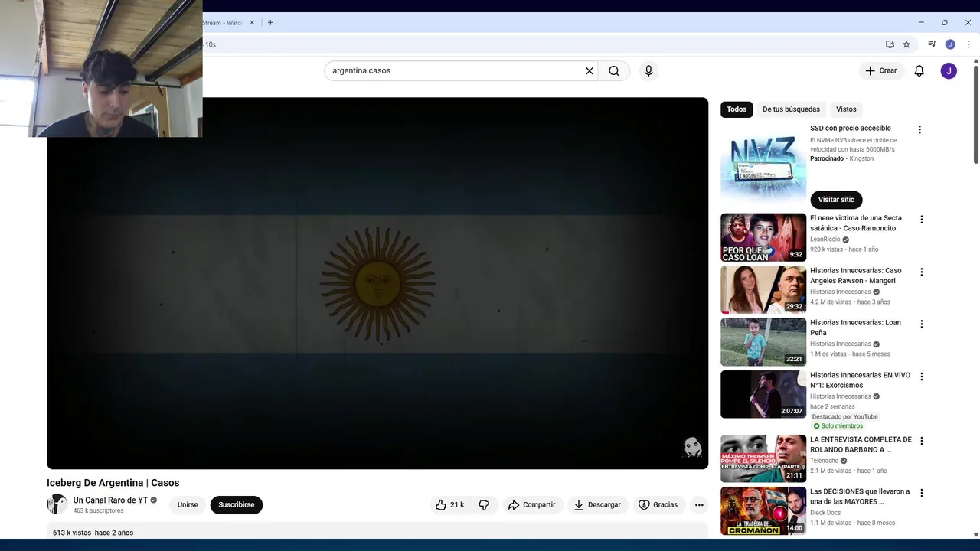Viewport: 980px width, 551px height.
Task: Start voice search with the microphone icon
Action: point(648,70)
